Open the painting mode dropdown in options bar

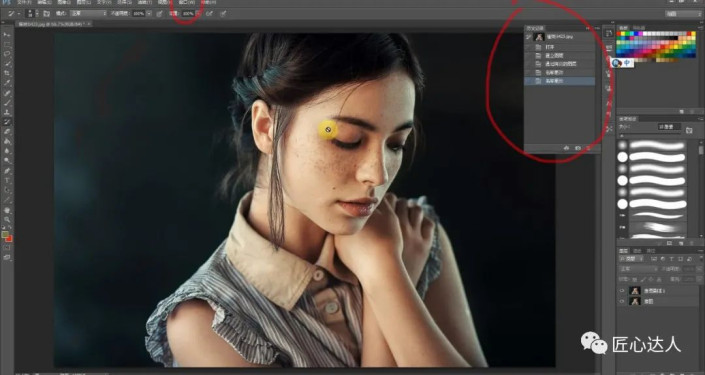click(x=88, y=14)
